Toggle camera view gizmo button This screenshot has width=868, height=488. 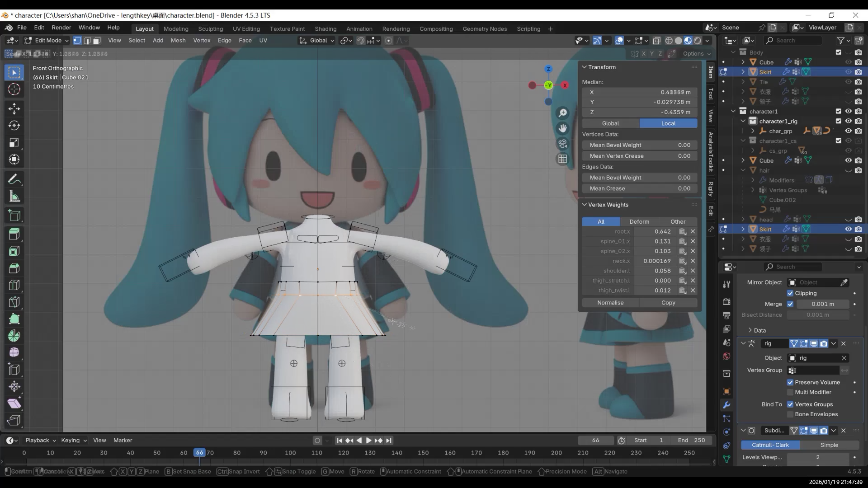point(562,144)
